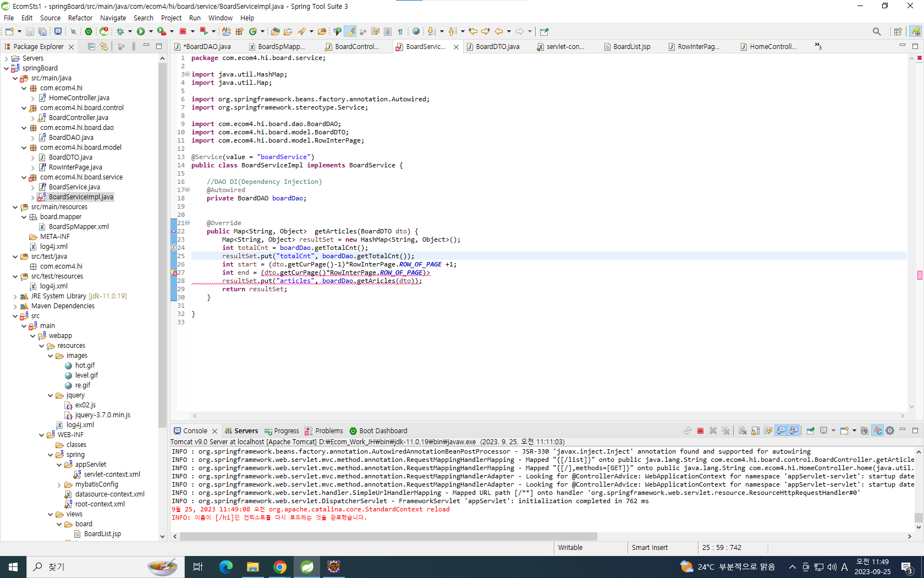
Task: Collapse the src/main/resources folder
Action: pos(15,207)
